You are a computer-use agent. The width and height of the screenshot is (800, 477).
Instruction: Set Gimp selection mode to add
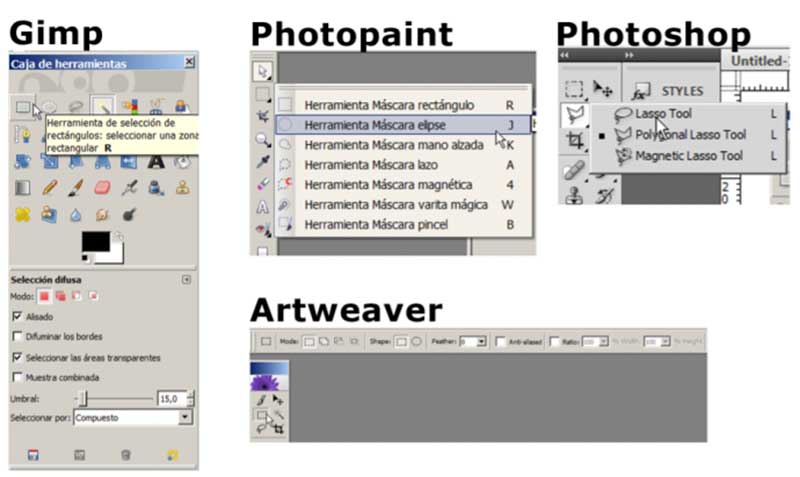click(x=61, y=296)
